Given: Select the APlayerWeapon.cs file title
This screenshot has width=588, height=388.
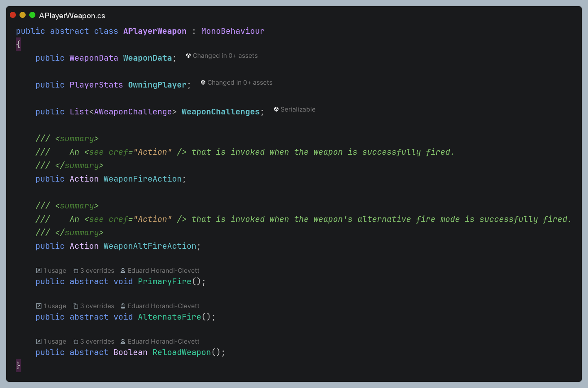Looking at the screenshot, I should click(72, 16).
